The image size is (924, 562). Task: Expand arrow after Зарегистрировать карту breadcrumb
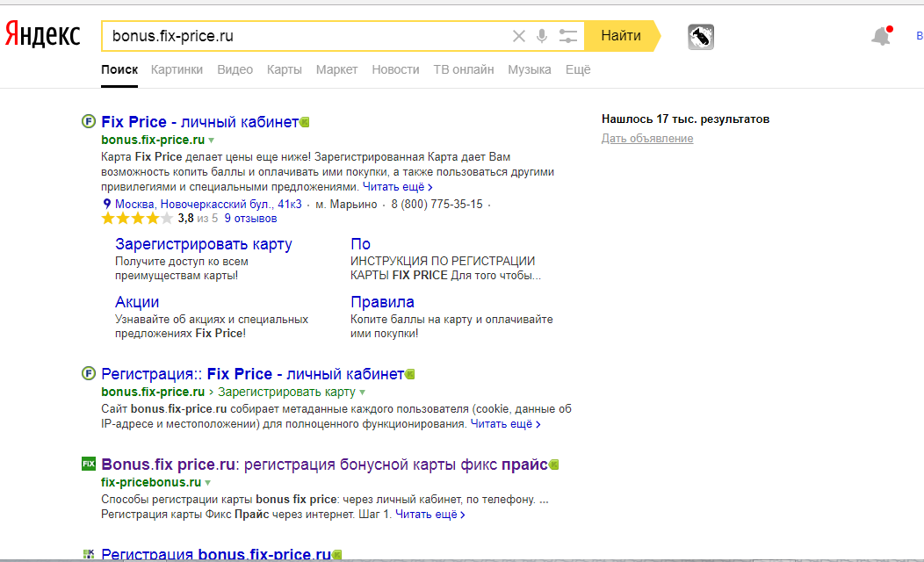(x=363, y=393)
